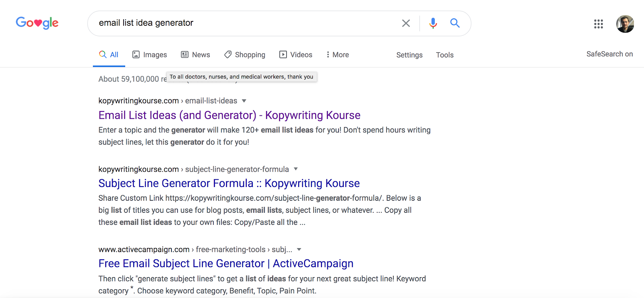Select the All results tab

point(109,55)
